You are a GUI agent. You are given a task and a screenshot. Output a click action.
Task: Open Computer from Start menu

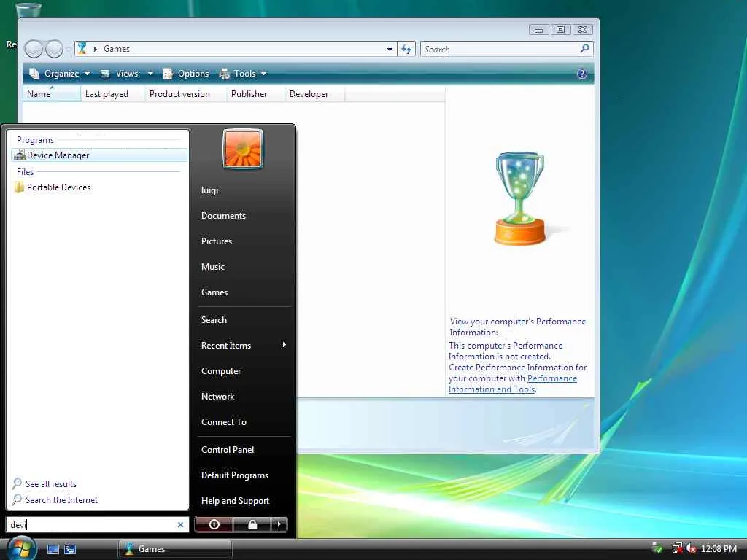pyautogui.click(x=221, y=371)
